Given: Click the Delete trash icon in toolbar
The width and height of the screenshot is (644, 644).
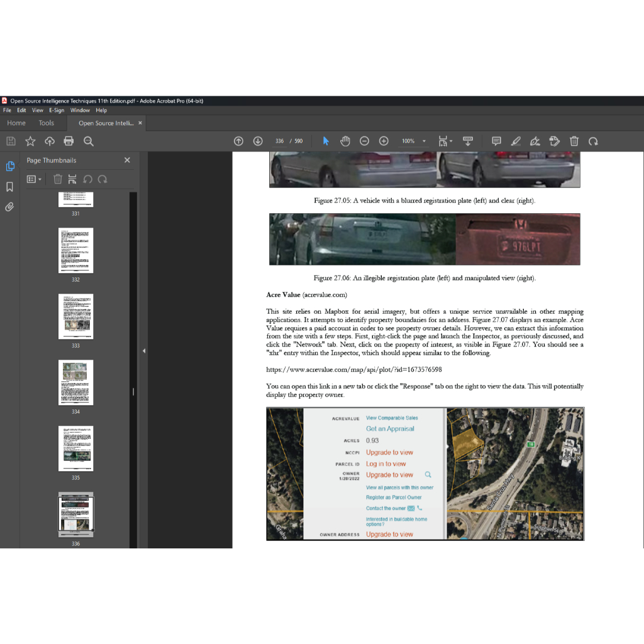Looking at the screenshot, I should pos(574,142).
